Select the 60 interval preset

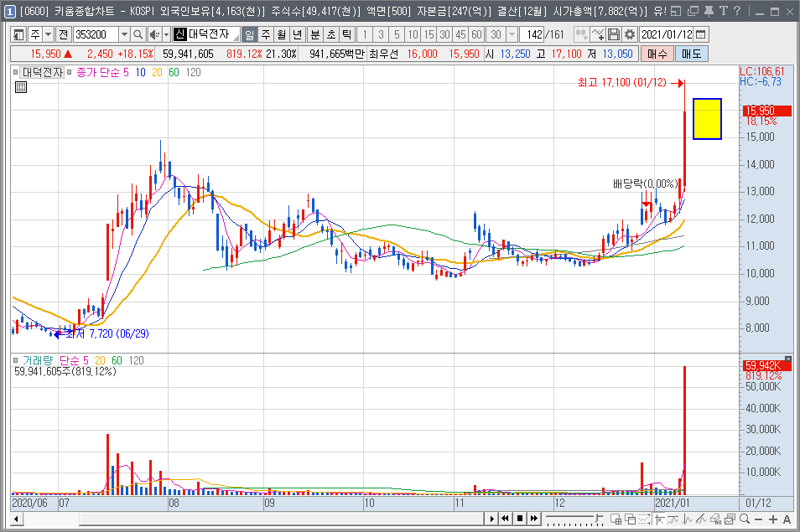point(476,34)
